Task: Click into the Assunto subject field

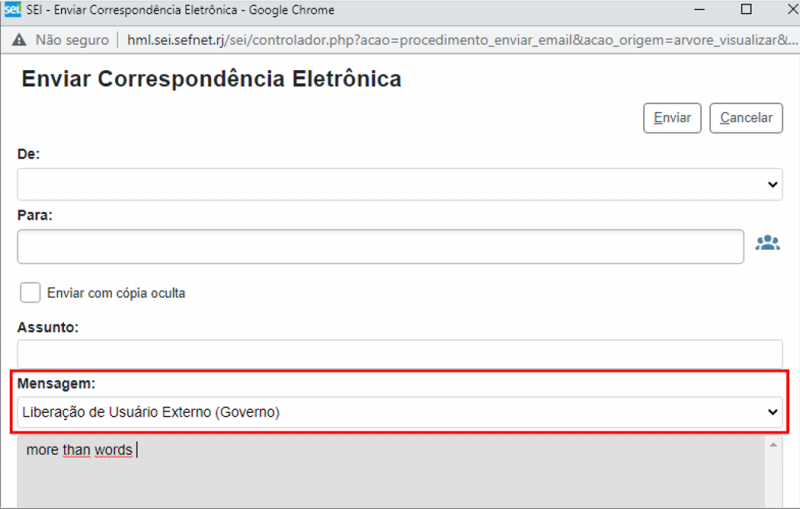Action: pyautogui.click(x=399, y=353)
